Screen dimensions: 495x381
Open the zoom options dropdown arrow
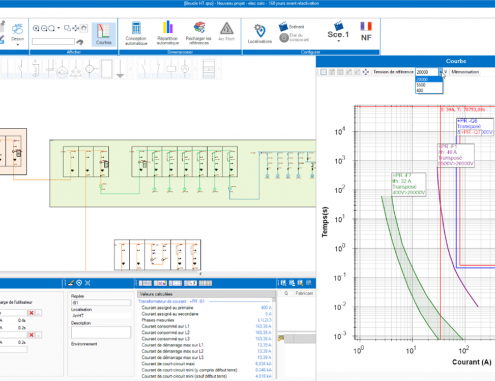pos(59,28)
